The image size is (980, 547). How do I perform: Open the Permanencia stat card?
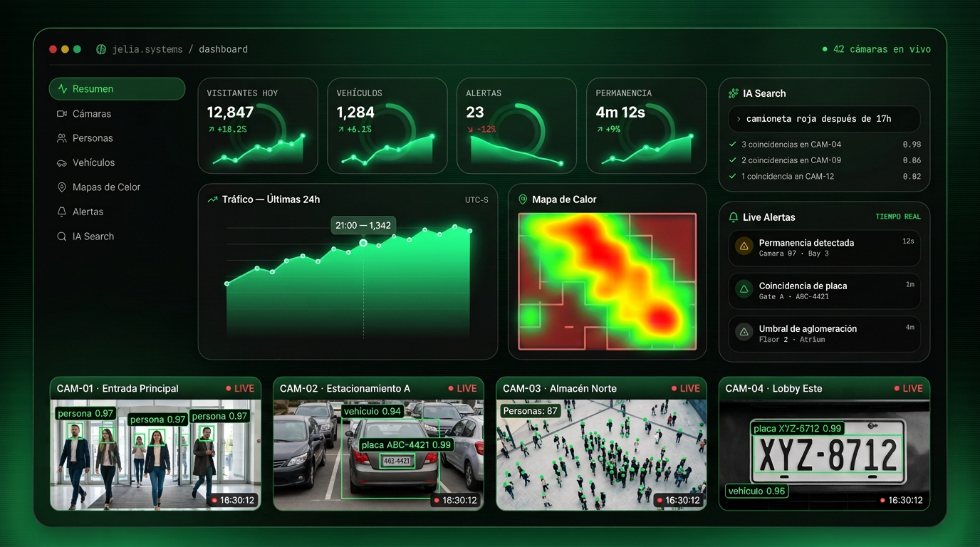coord(646,125)
